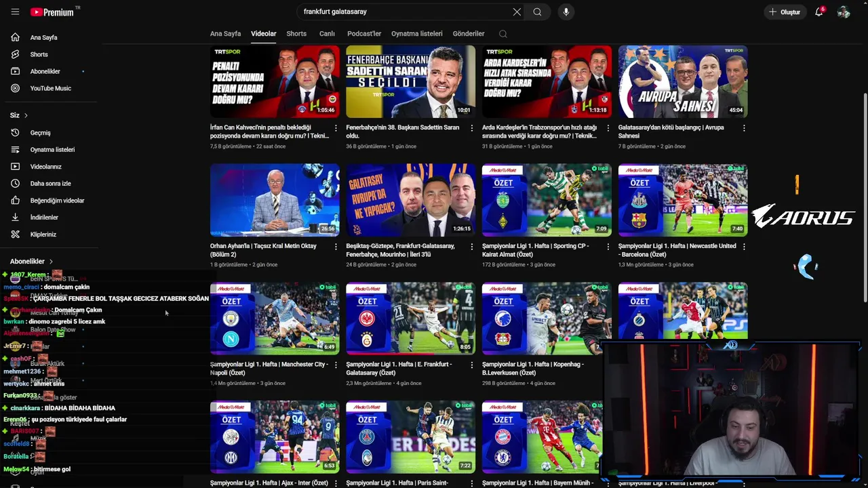The image size is (868, 488).
Task: Expand the Abonelikler section header
Action: click(31, 261)
